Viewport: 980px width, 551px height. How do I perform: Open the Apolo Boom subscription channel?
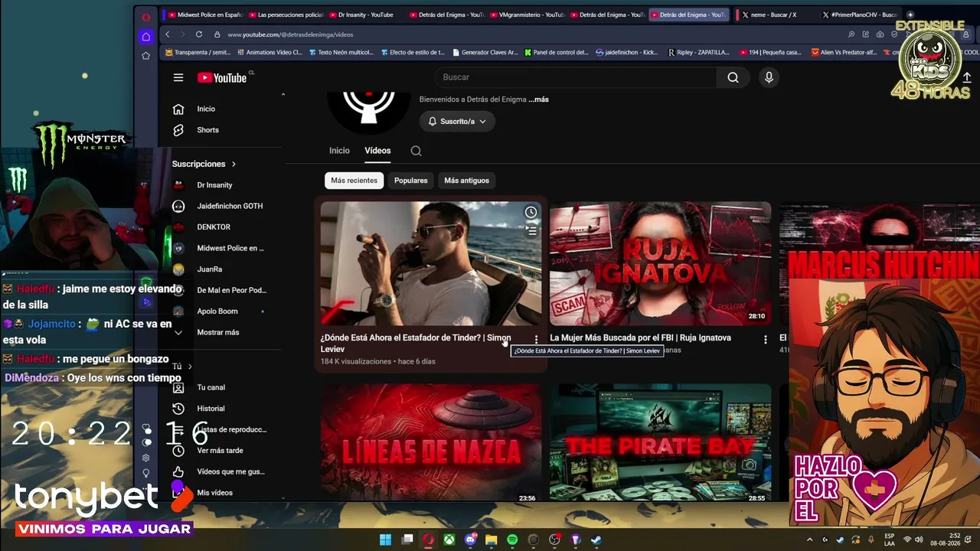pos(219,311)
